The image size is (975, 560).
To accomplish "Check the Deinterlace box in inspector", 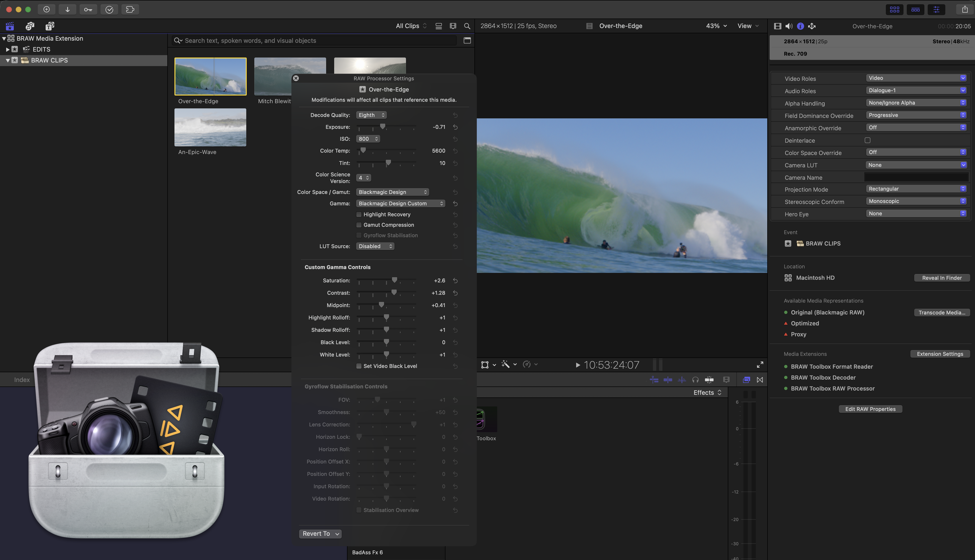I will (867, 140).
